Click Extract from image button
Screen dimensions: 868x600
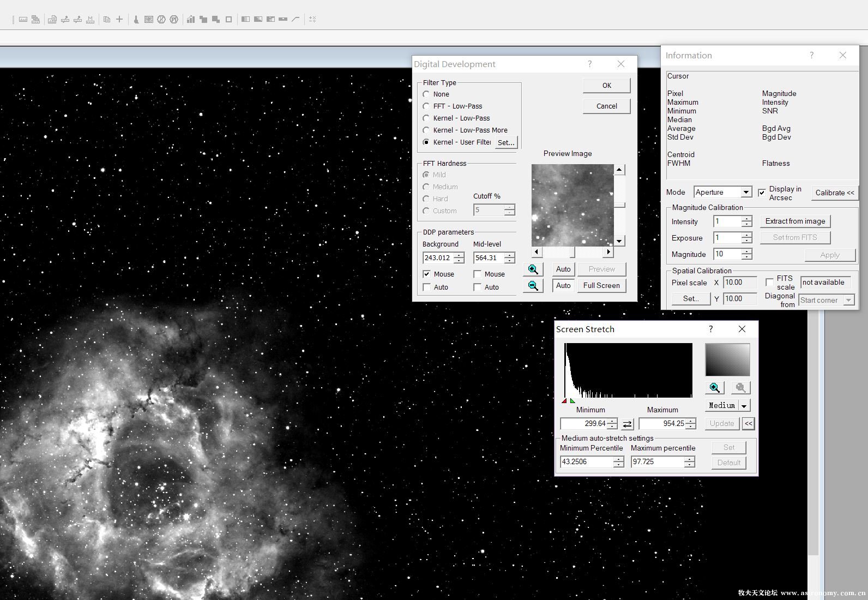pyautogui.click(x=795, y=221)
